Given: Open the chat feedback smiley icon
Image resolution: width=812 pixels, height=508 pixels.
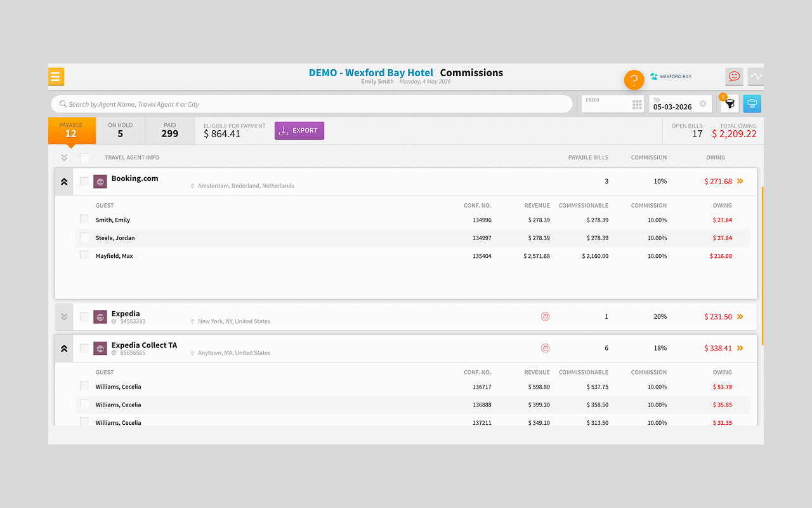Looking at the screenshot, I should point(734,76).
